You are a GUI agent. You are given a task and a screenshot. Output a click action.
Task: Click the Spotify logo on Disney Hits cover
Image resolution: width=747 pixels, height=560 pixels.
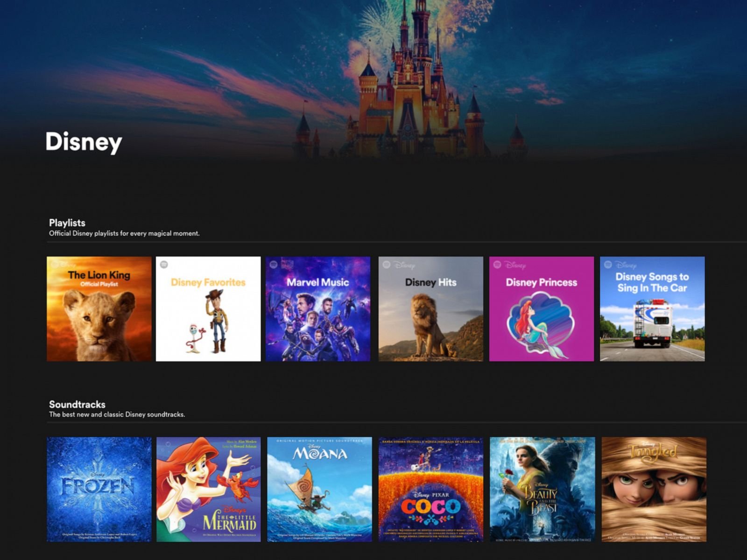387,265
